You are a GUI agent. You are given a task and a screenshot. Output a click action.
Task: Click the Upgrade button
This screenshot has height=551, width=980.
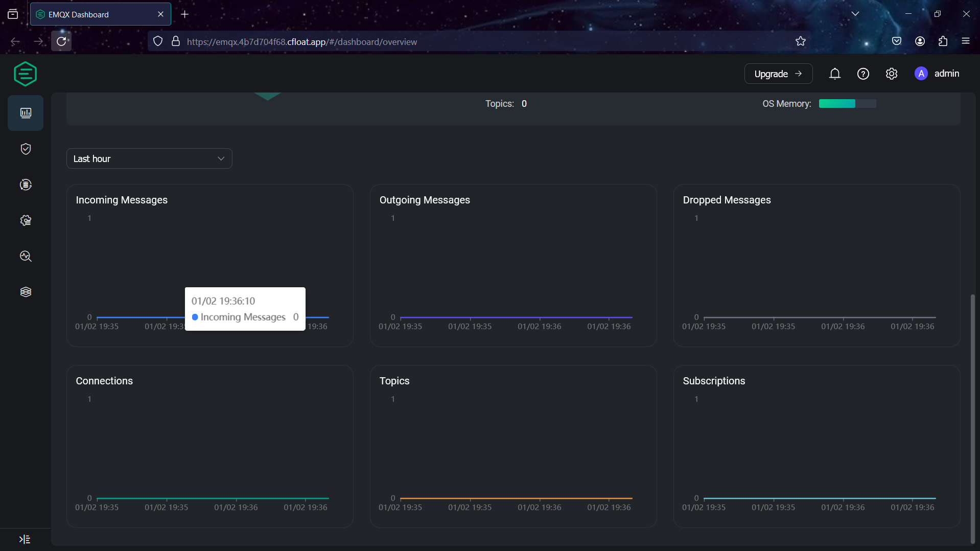(778, 74)
